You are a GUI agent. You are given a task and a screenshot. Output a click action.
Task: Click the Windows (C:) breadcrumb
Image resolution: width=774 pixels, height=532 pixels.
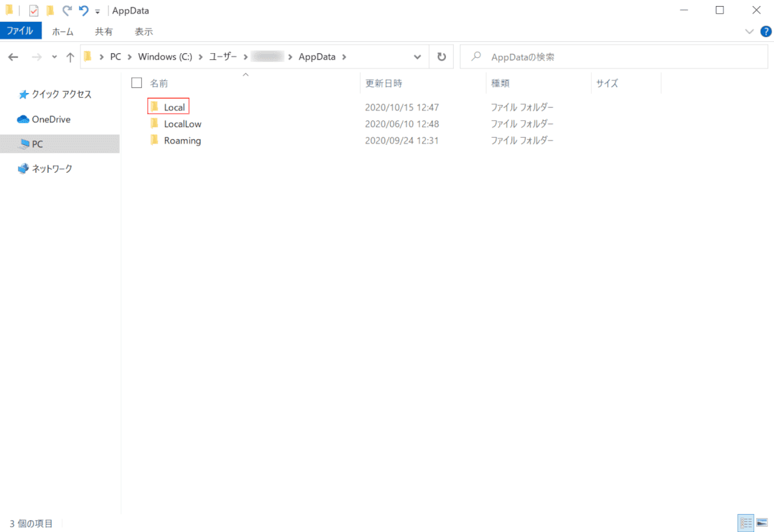pos(165,57)
